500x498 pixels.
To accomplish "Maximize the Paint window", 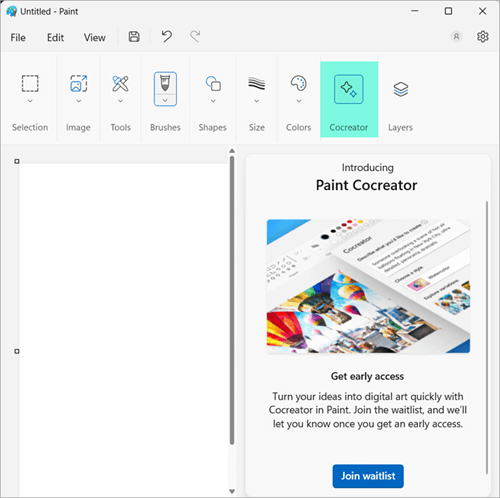I will [449, 11].
